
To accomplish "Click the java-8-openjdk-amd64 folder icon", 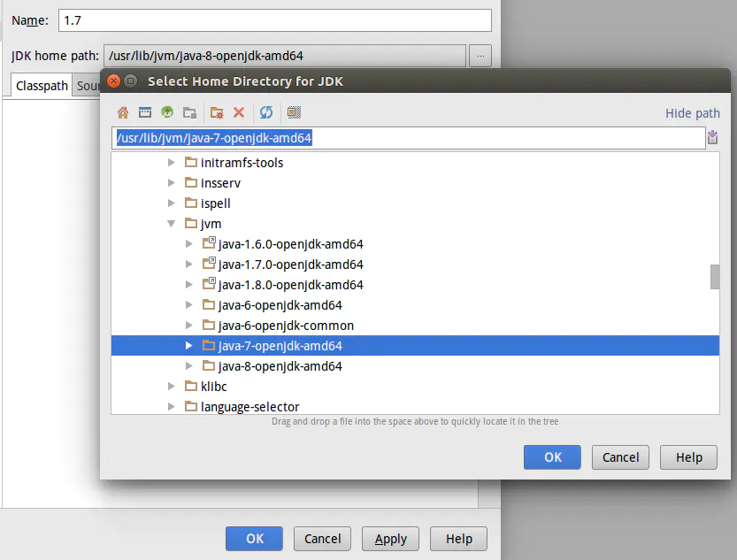I will point(208,365).
